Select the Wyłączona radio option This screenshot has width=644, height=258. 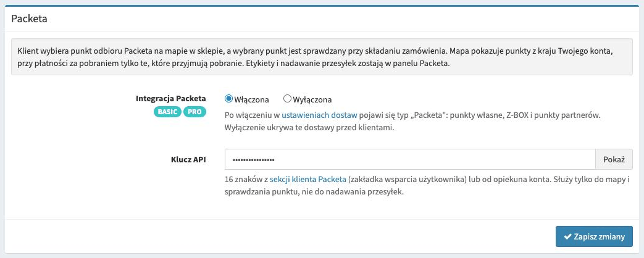coord(288,99)
